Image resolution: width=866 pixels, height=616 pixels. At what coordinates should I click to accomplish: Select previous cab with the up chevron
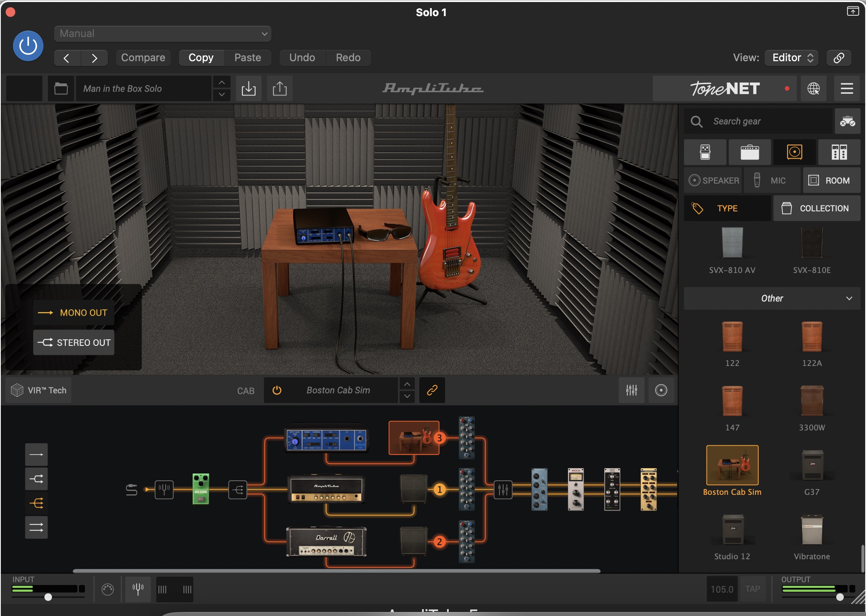[407, 384]
